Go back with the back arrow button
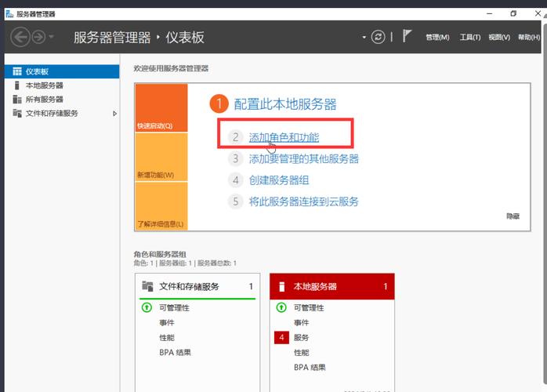This screenshot has width=547, height=392. point(20,37)
